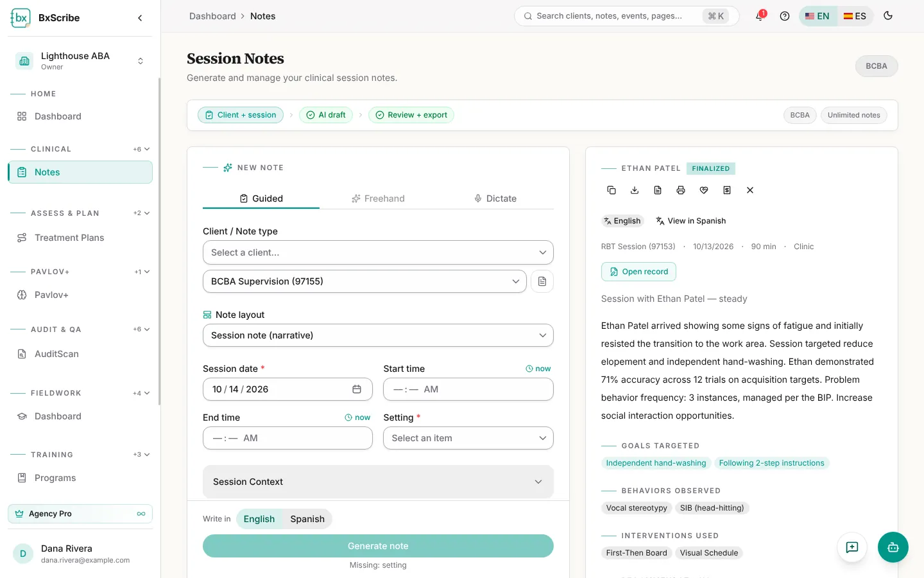This screenshot has height=578, width=924.
Task: Set End time to now
Action: 357,417
